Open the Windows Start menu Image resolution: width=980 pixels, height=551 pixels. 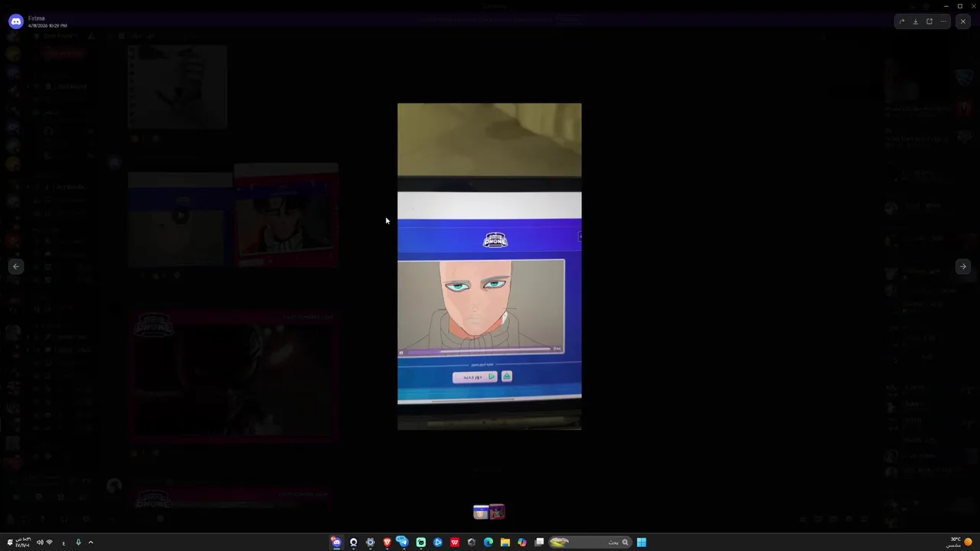coord(642,542)
